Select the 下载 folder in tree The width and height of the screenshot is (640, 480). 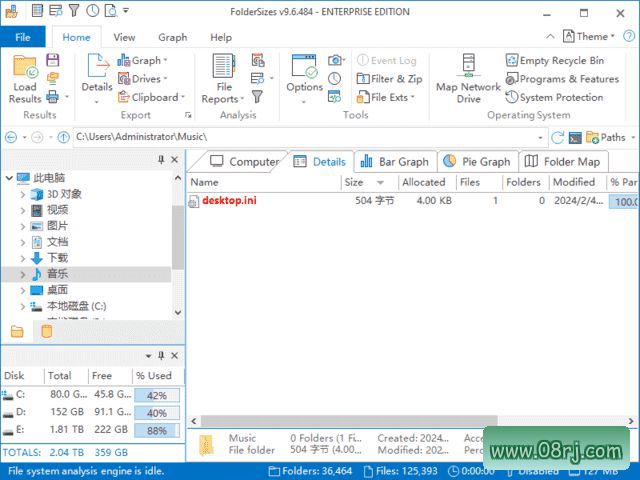tap(57, 258)
